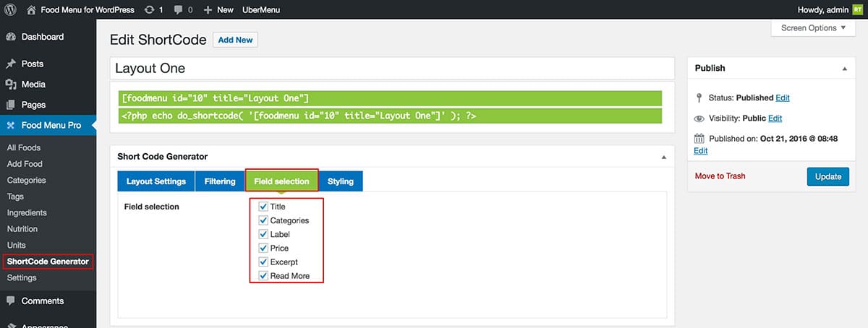Click the Add New button
Image resolution: width=868 pixels, height=328 pixels.
point(235,40)
